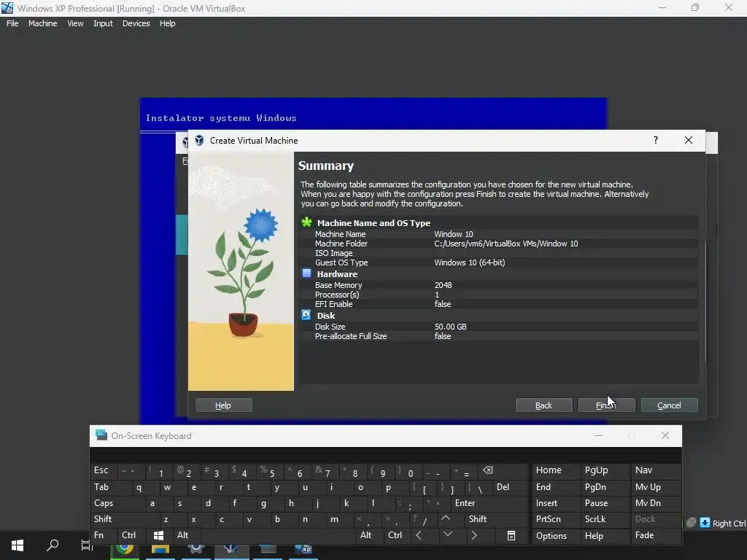Viewport: 747px width, 560px height.
Task: Click the down arrow key on On-Screen Keyboard
Action: coord(448,534)
